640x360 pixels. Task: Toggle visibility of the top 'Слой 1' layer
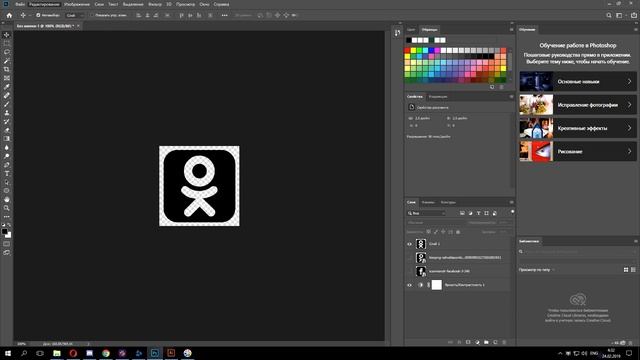[x=409, y=244]
